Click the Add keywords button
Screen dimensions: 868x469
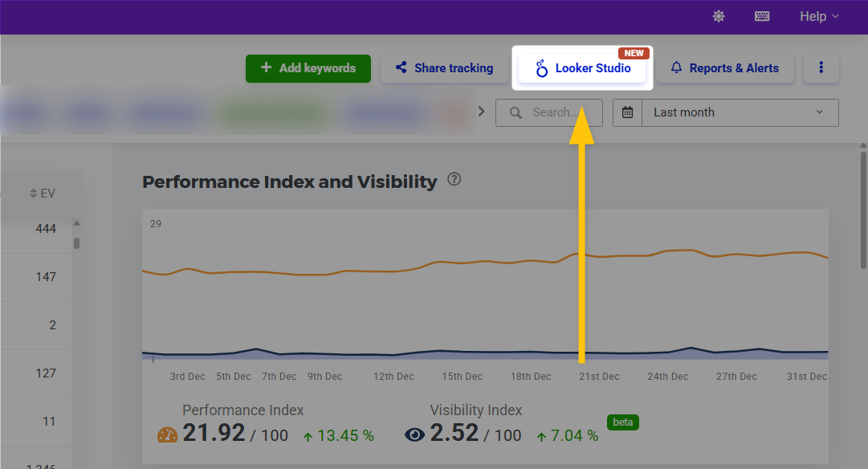coord(308,68)
